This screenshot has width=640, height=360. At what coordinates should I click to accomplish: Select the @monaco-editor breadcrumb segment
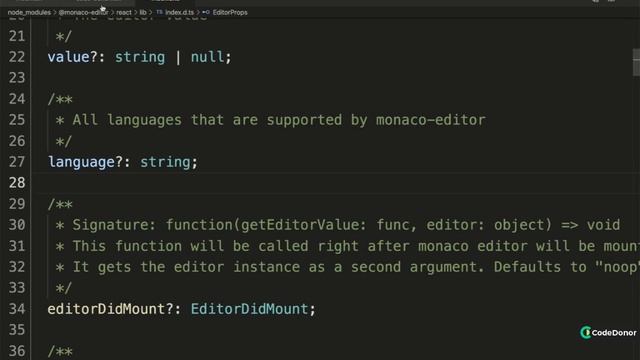pyautogui.click(x=84, y=13)
